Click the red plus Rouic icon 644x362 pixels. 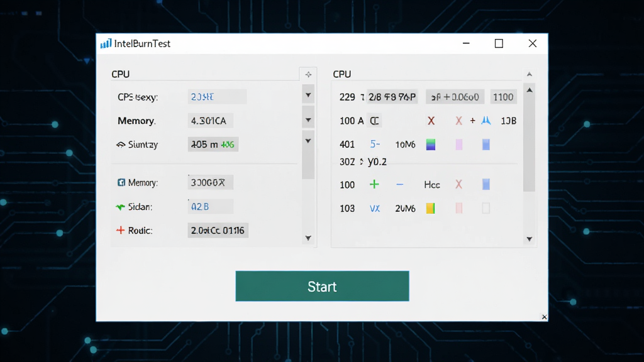[120, 230]
